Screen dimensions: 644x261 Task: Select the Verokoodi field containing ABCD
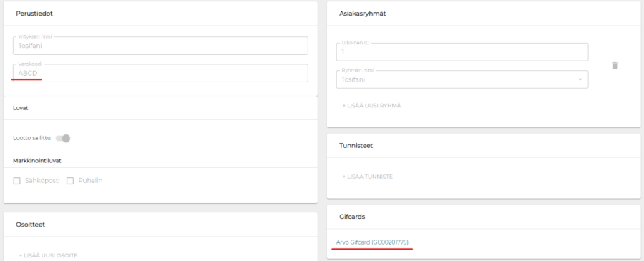coord(160,73)
